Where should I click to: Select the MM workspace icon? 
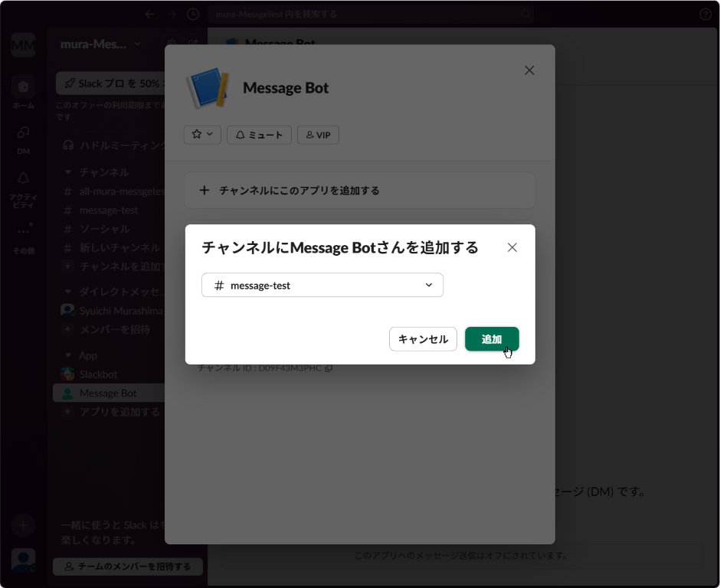[24, 45]
